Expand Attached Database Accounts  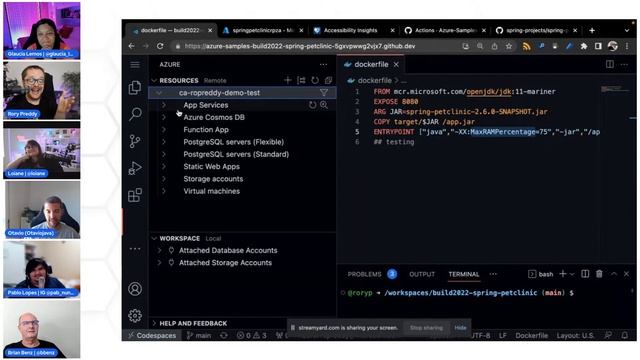click(159, 250)
